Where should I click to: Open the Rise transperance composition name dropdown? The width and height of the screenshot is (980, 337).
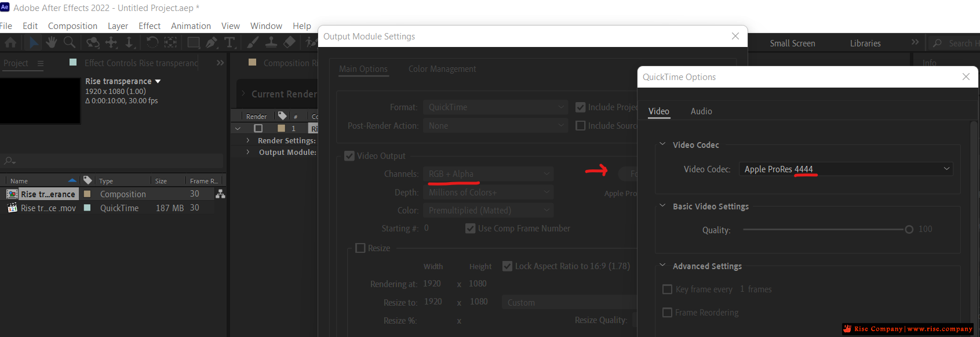coord(158,81)
